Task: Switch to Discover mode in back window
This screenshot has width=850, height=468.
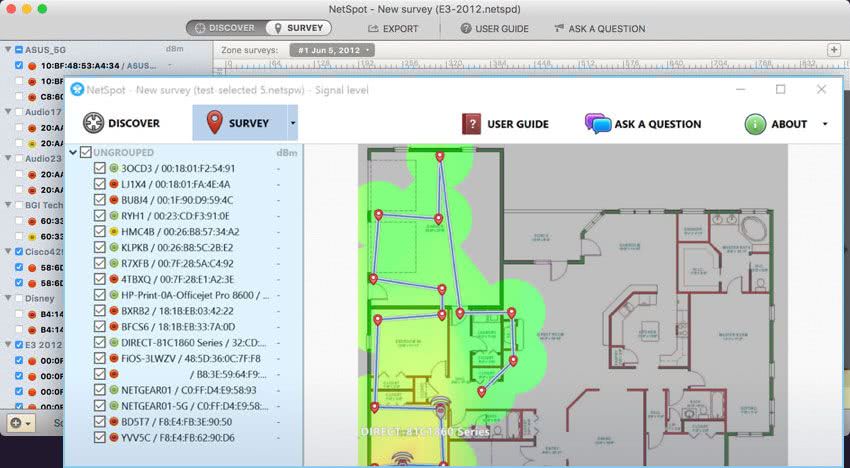Action: tap(225, 28)
